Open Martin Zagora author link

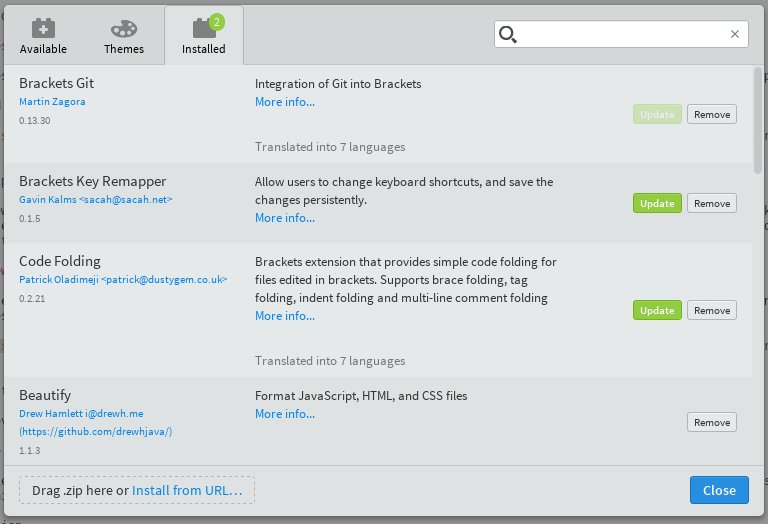(52, 101)
